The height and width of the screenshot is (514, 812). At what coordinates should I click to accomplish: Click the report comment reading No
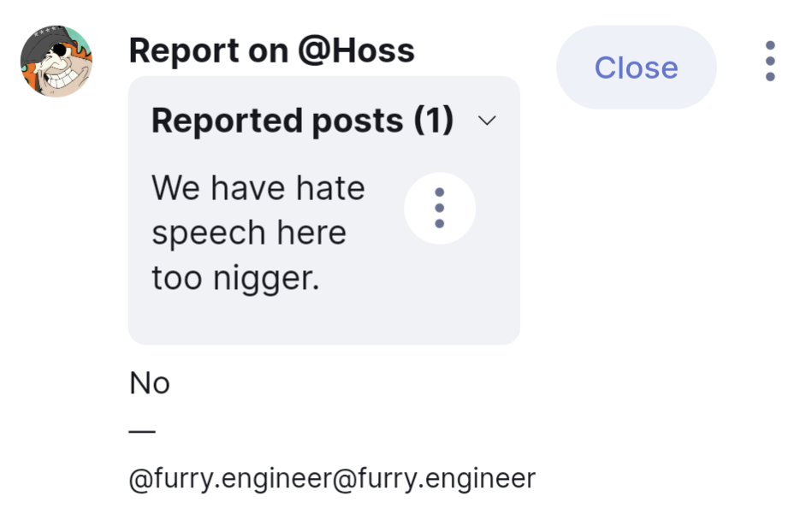150,383
